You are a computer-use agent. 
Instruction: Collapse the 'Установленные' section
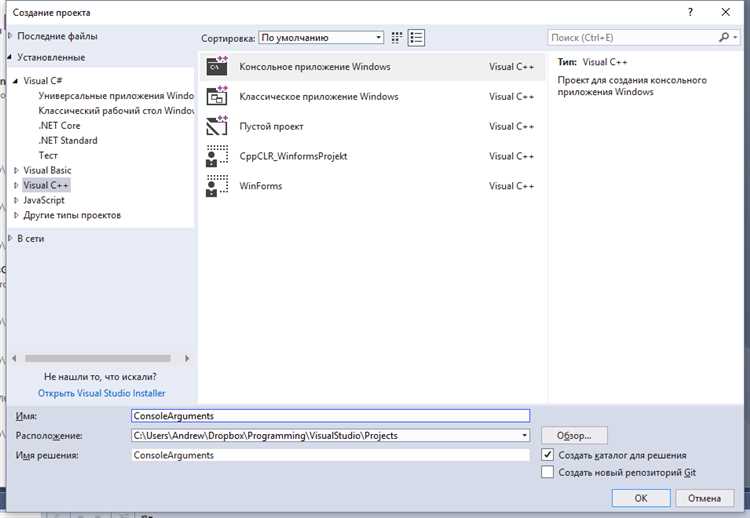(10, 57)
